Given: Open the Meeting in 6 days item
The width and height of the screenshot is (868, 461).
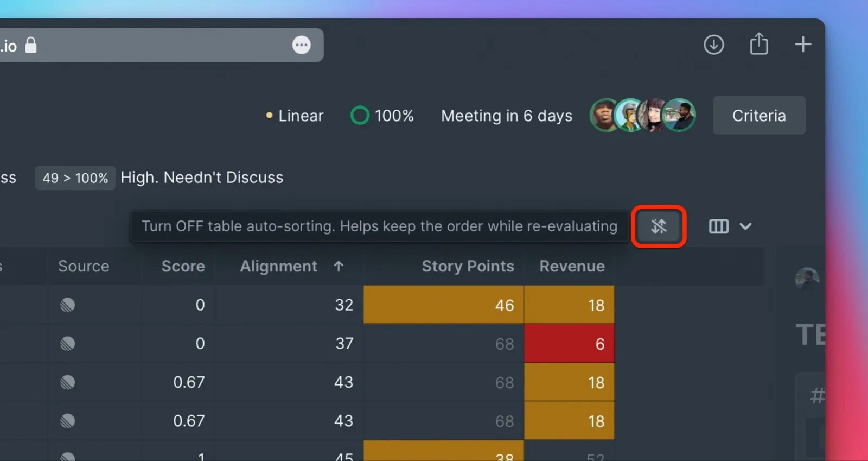Looking at the screenshot, I should [x=506, y=116].
